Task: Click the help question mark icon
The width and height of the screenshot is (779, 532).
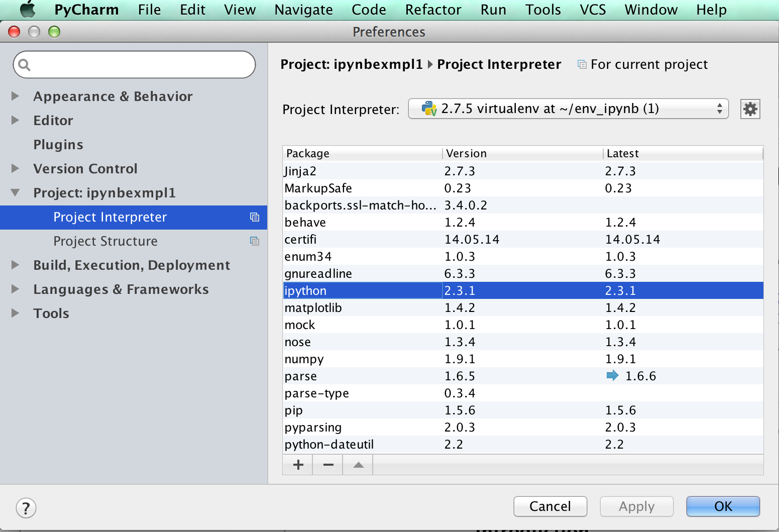Action: click(x=26, y=507)
